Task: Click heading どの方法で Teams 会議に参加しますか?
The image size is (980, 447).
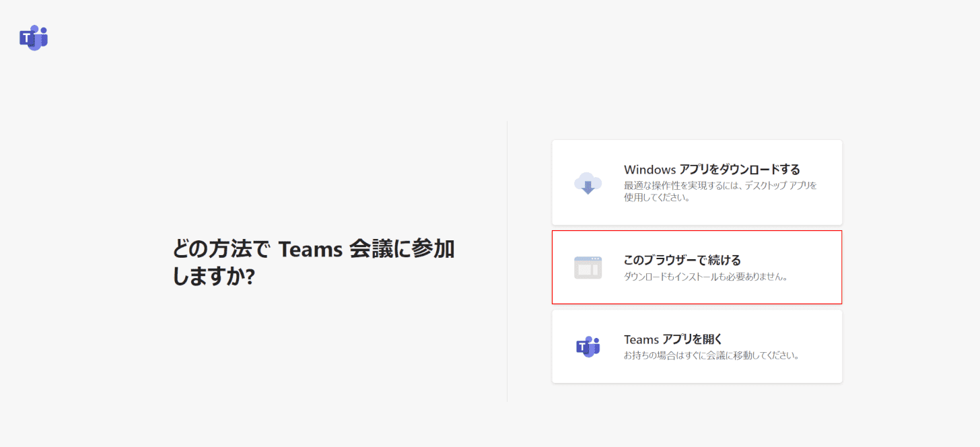Action: pos(314,263)
